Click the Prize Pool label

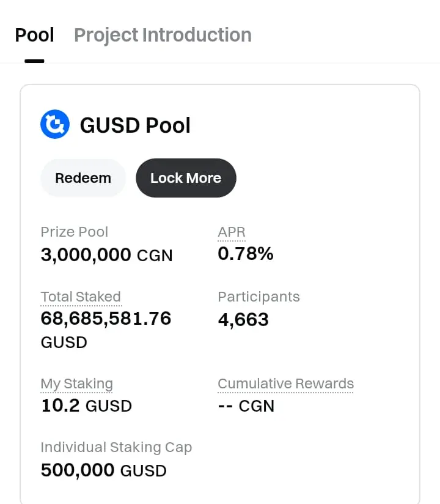[74, 232]
